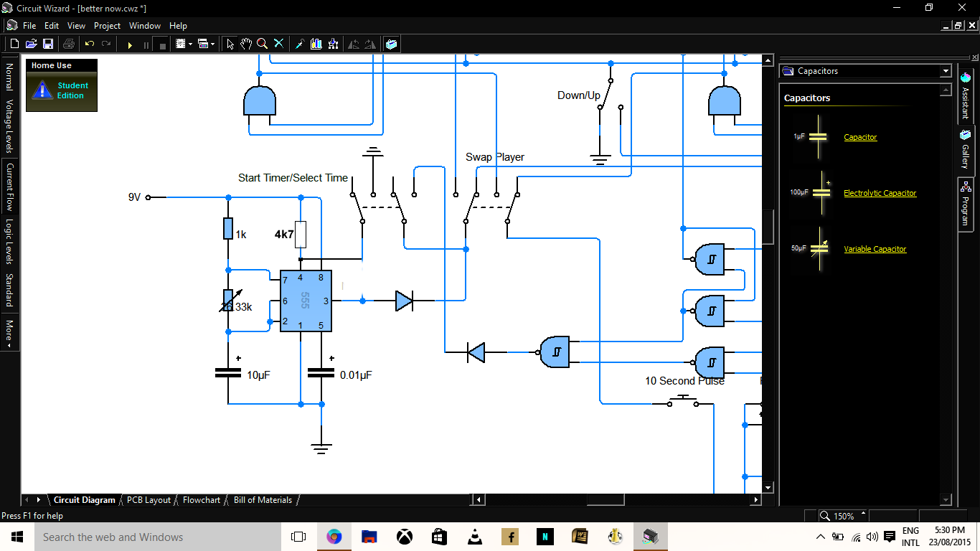980x551 pixels.
Task: Open the Window menu
Action: [x=145, y=25]
